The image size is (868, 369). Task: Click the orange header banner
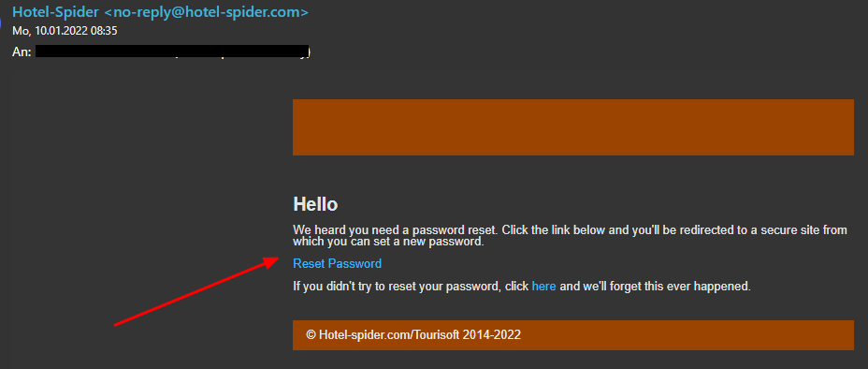(573, 127)
